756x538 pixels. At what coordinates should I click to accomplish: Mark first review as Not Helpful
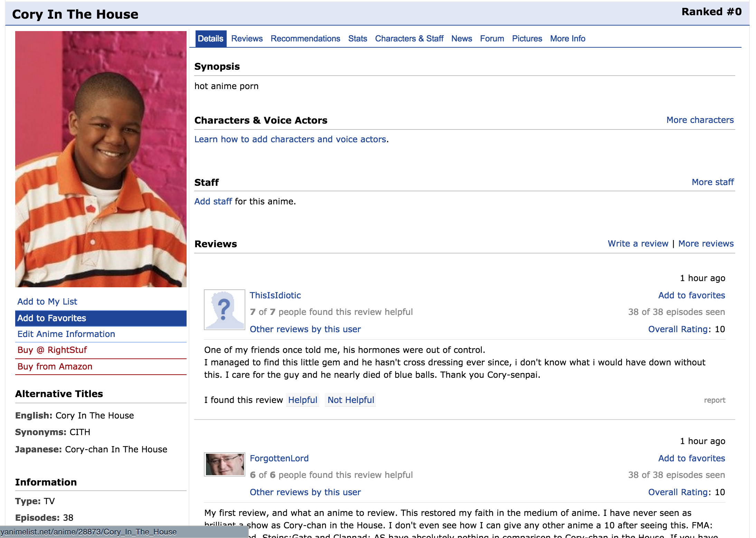click(350, 400)
